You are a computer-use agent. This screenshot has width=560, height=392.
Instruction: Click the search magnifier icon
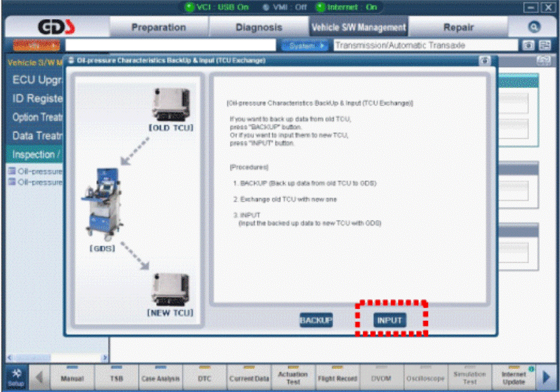[534, 27]
